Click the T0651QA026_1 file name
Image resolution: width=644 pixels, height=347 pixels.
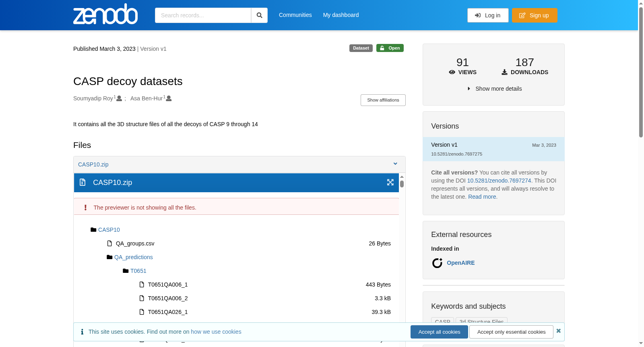[x=168, y=312]
